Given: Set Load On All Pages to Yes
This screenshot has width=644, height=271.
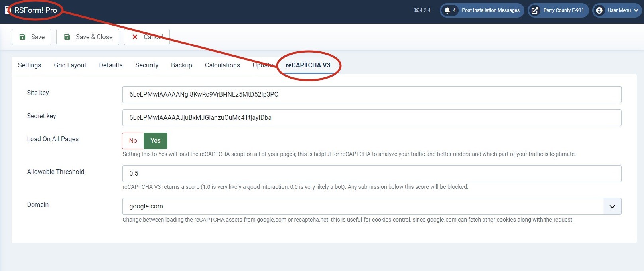Looking at the screenshot, I should coord(156,140).
